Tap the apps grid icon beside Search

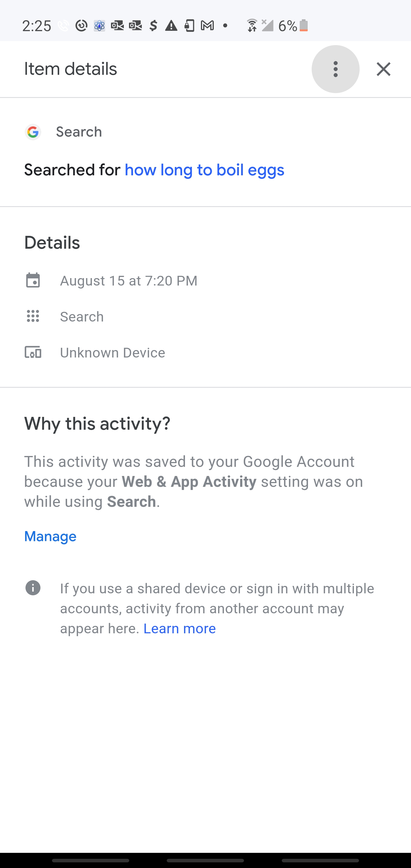[x=33, y=316]
